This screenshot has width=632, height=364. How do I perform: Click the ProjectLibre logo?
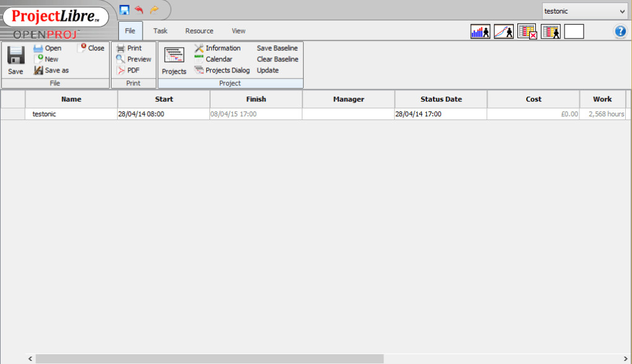point(56,17)
